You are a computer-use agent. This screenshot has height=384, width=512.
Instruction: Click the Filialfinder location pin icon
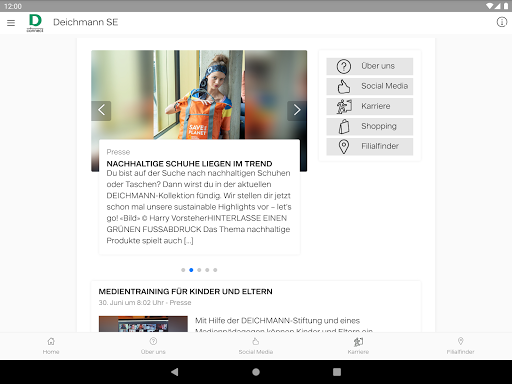344,146
